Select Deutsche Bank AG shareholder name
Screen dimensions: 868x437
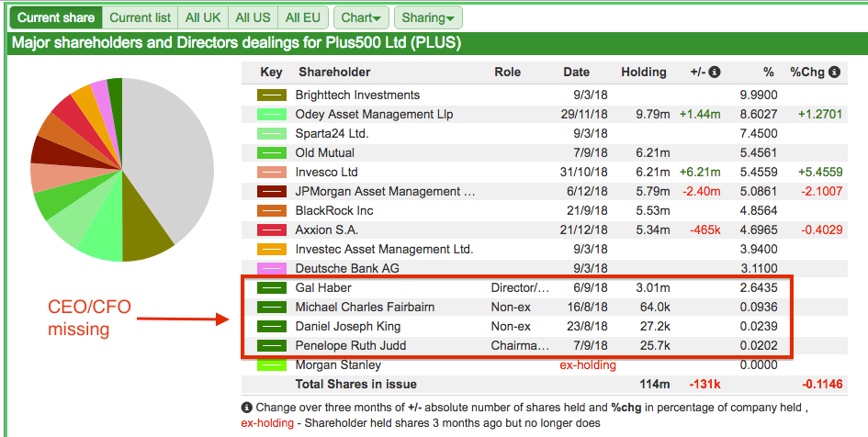(347, 269)
